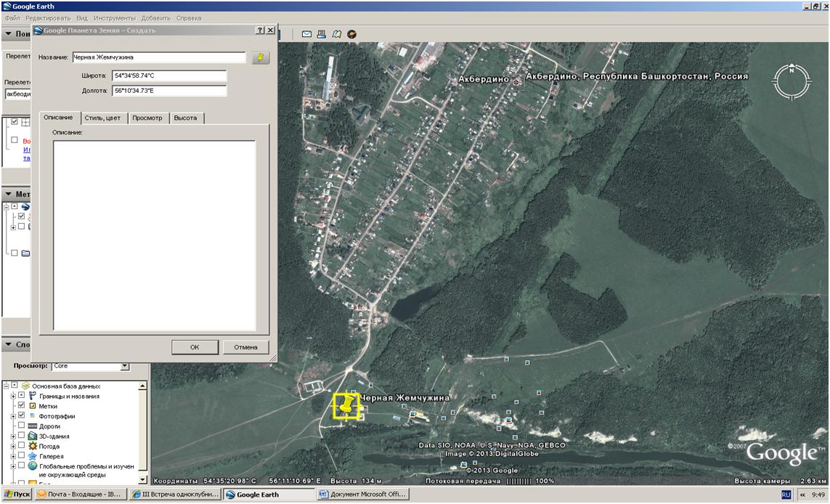Click the Название text field

(159, 57)
